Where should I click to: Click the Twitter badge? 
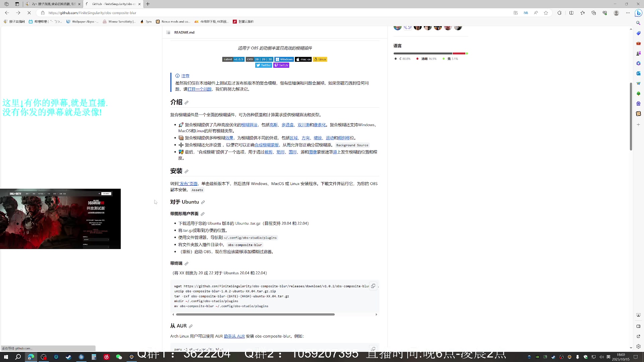(x=264, y=65)
